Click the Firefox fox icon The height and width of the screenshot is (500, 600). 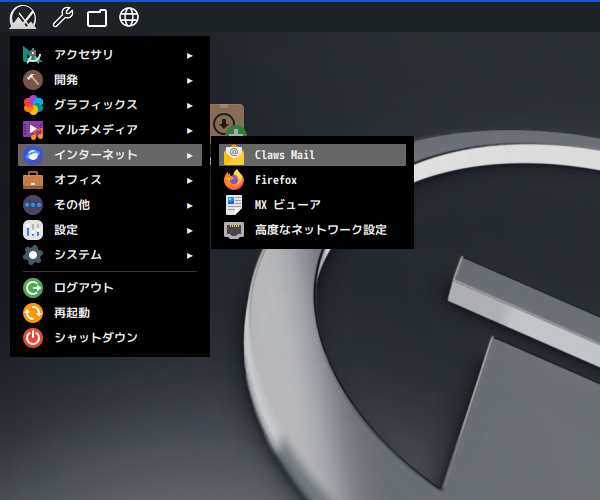pyautogui.click(x=234, y=180)
